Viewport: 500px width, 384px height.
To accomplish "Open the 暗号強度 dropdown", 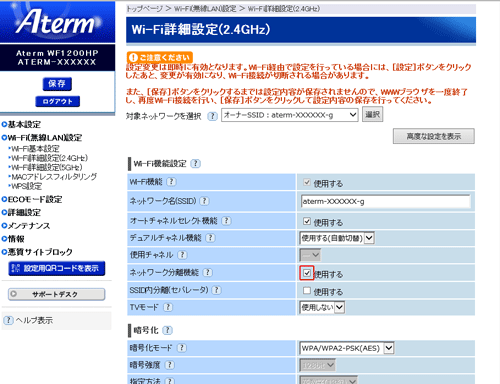I will click(317, 365).
